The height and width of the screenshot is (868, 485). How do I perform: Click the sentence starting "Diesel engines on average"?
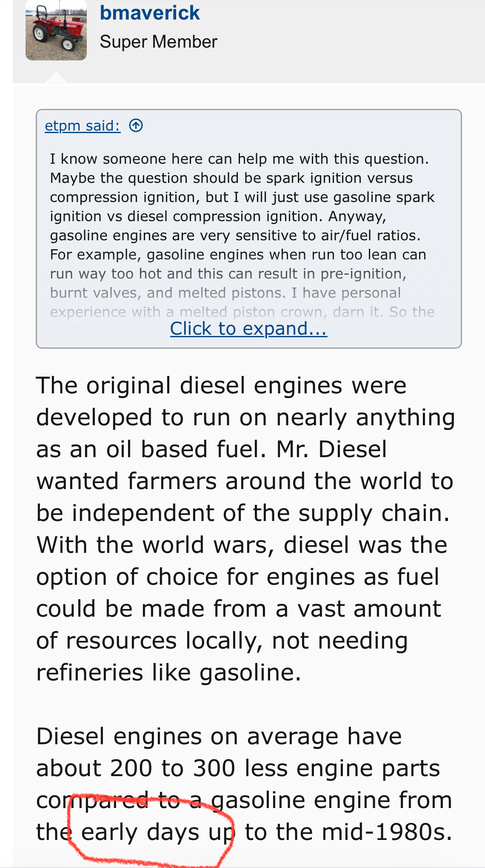[219, 736]
